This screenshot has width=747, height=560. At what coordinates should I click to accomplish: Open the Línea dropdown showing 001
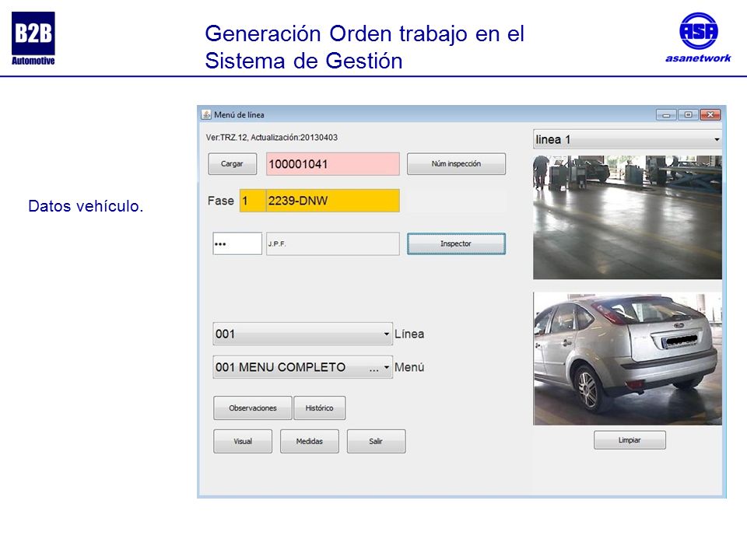(303, 334)
